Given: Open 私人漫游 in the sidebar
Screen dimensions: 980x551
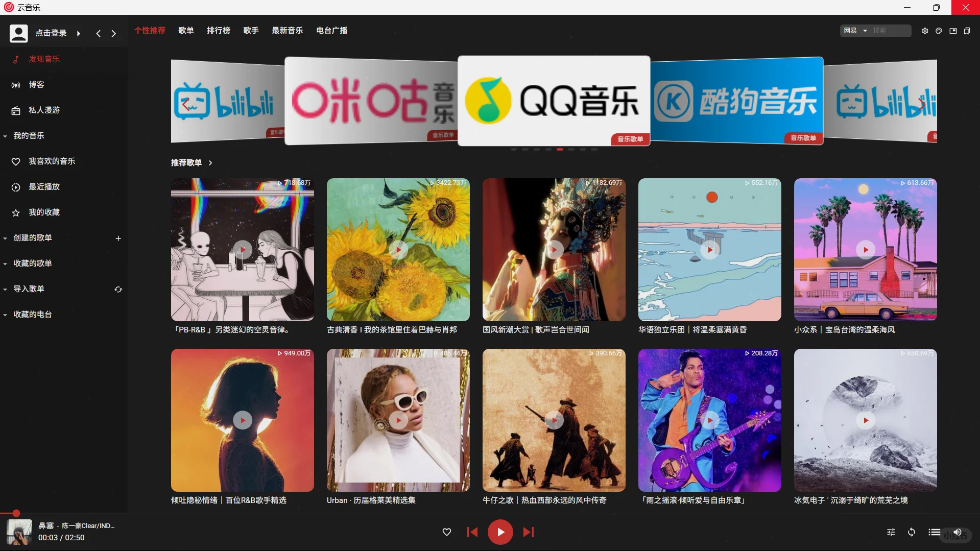Looking at the screenshot, I should [x=64, y=110].
